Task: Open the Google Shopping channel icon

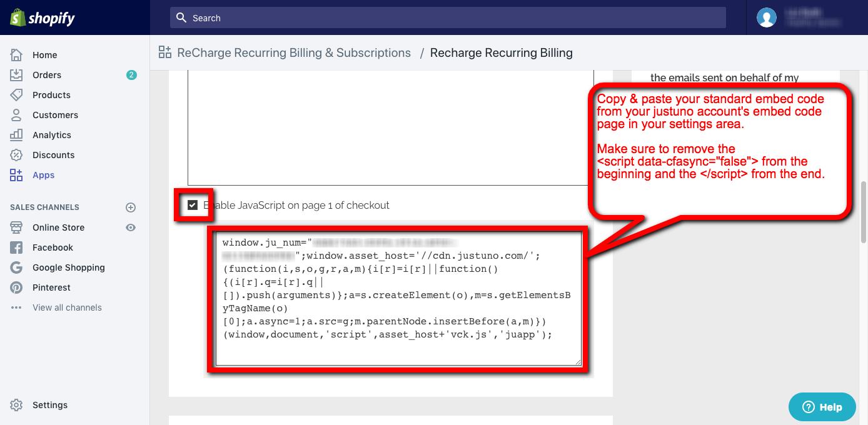Action: click(x=17, y=267)
